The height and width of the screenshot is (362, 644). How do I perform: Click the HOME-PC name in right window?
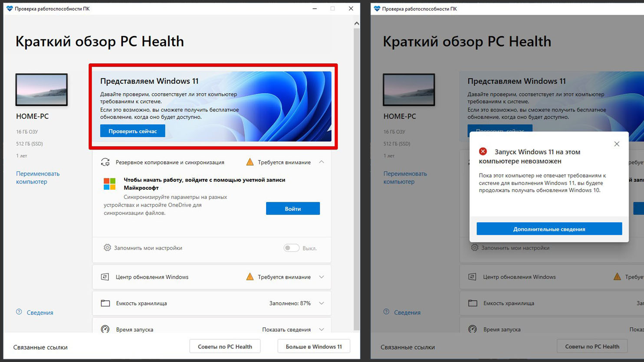[x=400, y=116]
